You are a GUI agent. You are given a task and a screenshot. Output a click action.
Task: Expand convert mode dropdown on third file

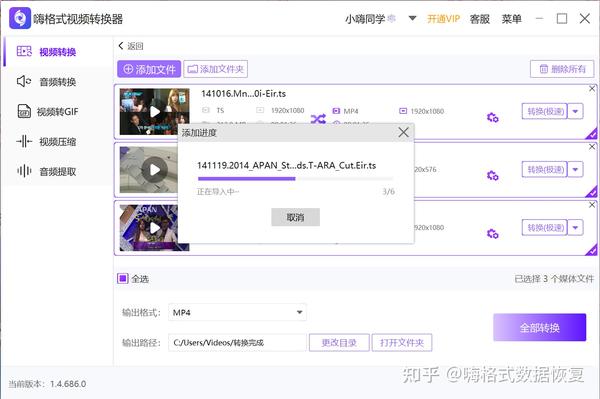(x=576, y=228)
